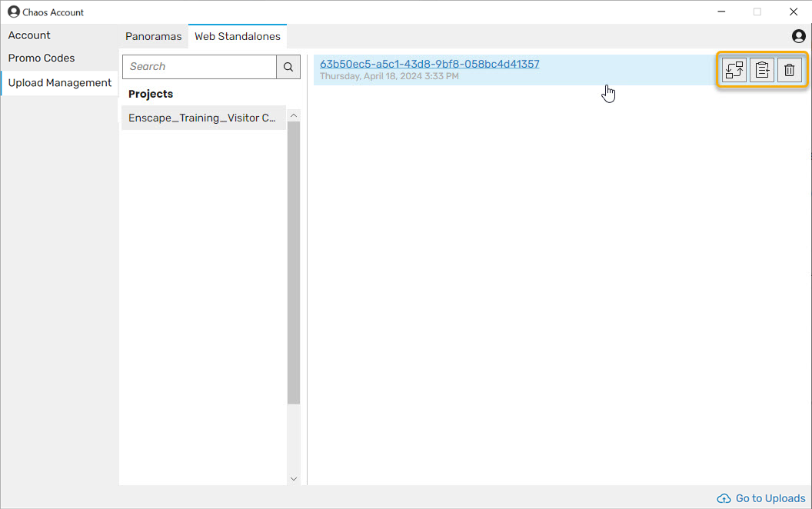
Task: Click the search magnifier button
Action: 288,67
